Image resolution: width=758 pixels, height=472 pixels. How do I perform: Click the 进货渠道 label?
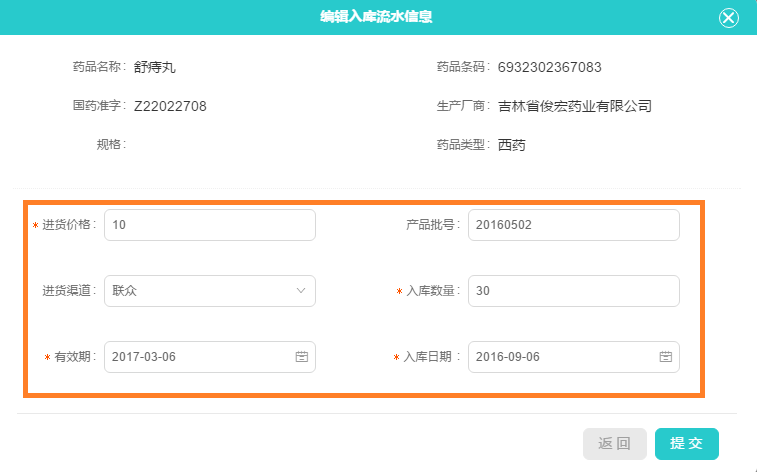pyautogui.click(x=69, y=291)
